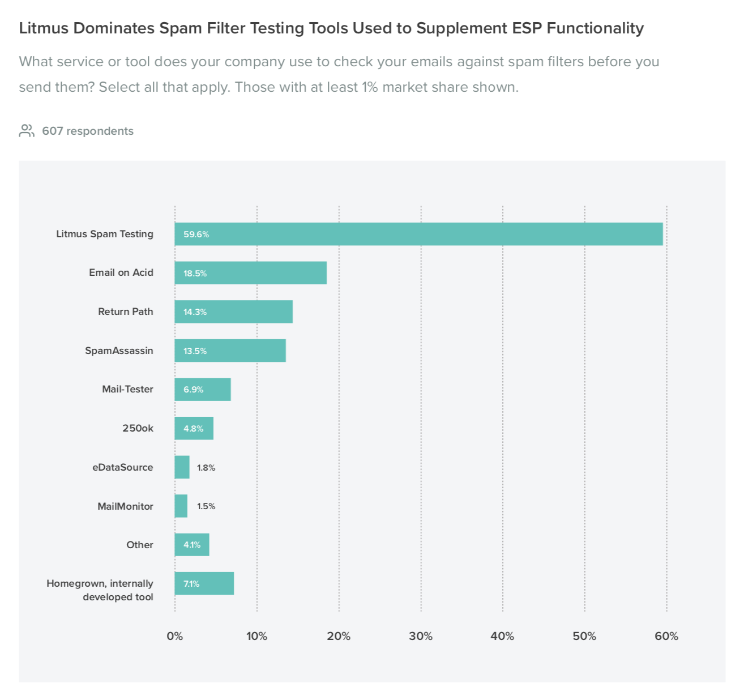744x700 pixels.
Task: Click the 60% x-axis tick label
Action: 666,636
